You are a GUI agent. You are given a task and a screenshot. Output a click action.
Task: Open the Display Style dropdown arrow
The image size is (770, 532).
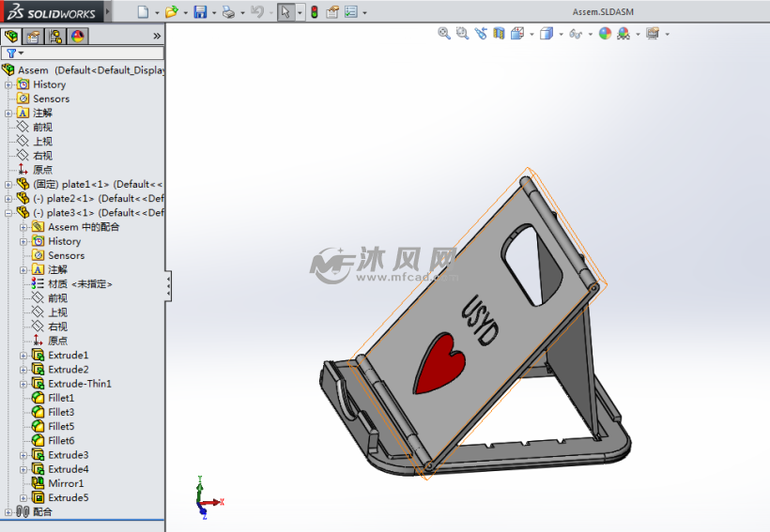tap(561, 35)
